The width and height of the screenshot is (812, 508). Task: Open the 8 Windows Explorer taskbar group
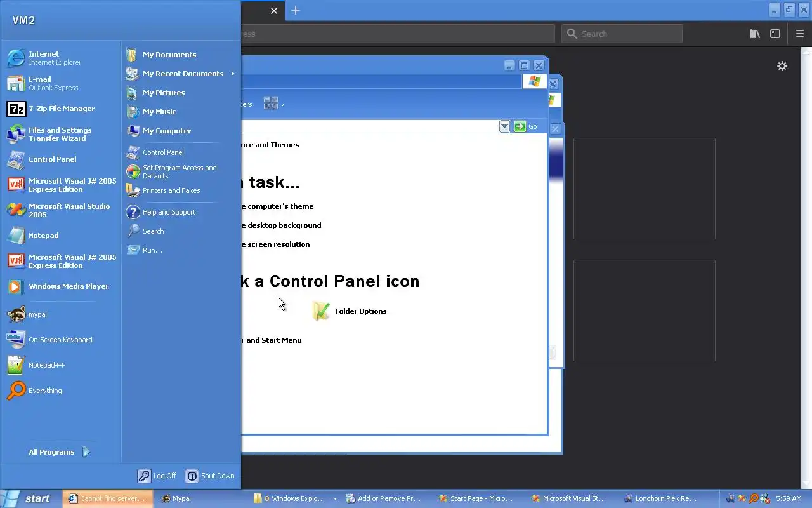[294, 498]
